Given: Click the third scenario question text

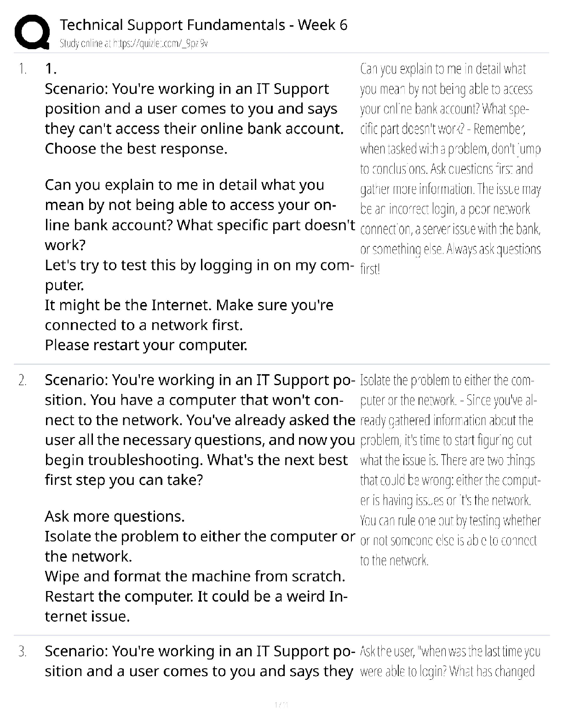Looking at the screenshot, I should (x=200, y=661).
